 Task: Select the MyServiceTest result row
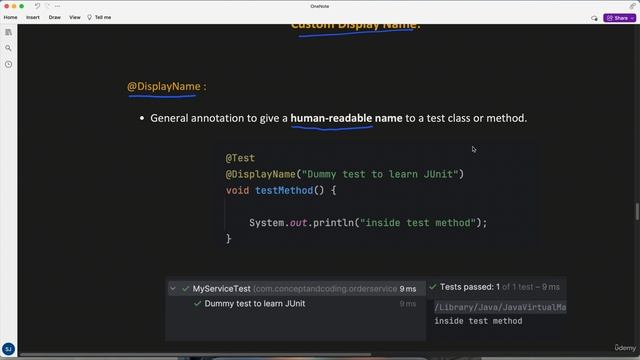(x=296, y=289)
